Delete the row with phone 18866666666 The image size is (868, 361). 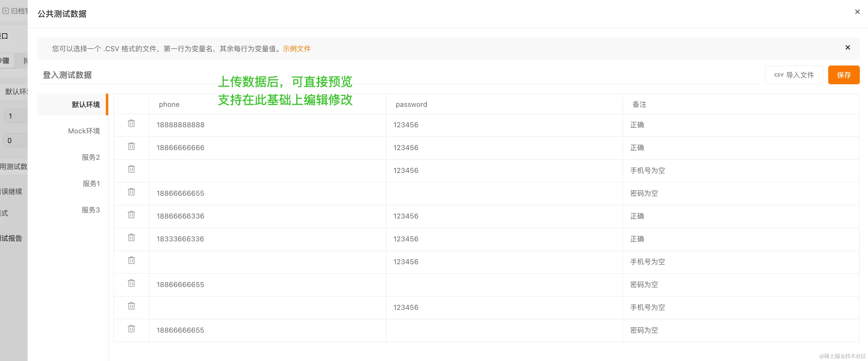coord(131,146)
